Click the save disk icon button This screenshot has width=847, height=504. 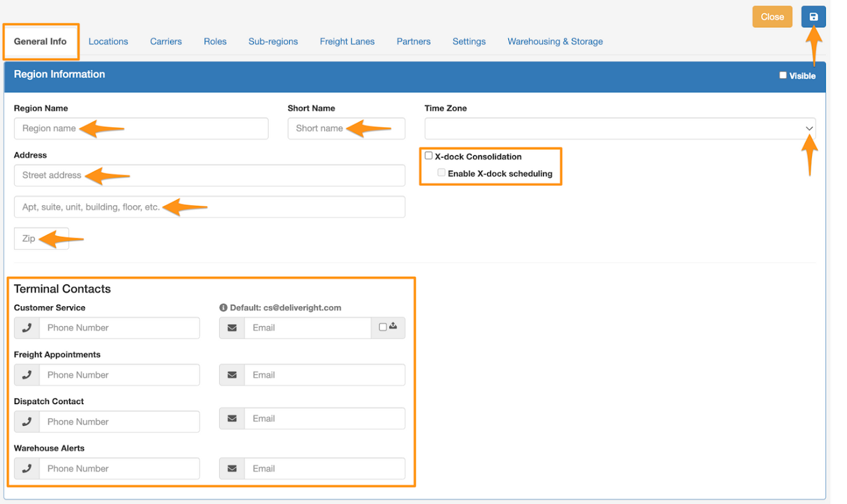[813, 17]
